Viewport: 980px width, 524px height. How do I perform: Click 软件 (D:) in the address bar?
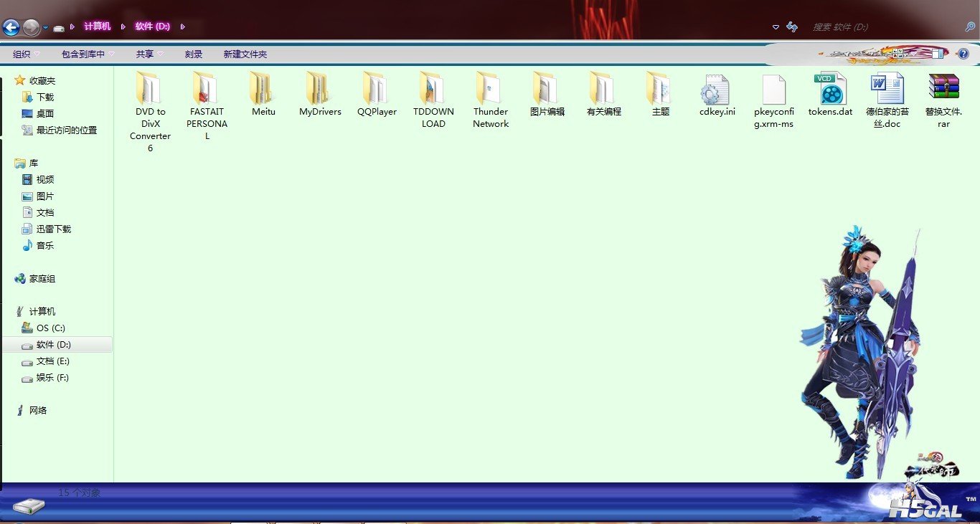tap(152, 27)
